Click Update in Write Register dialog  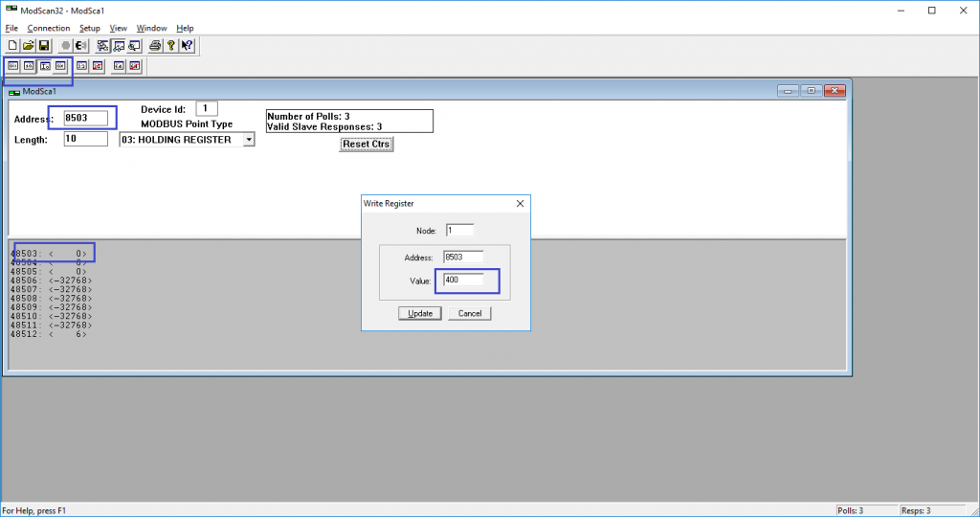pos(420,313)
